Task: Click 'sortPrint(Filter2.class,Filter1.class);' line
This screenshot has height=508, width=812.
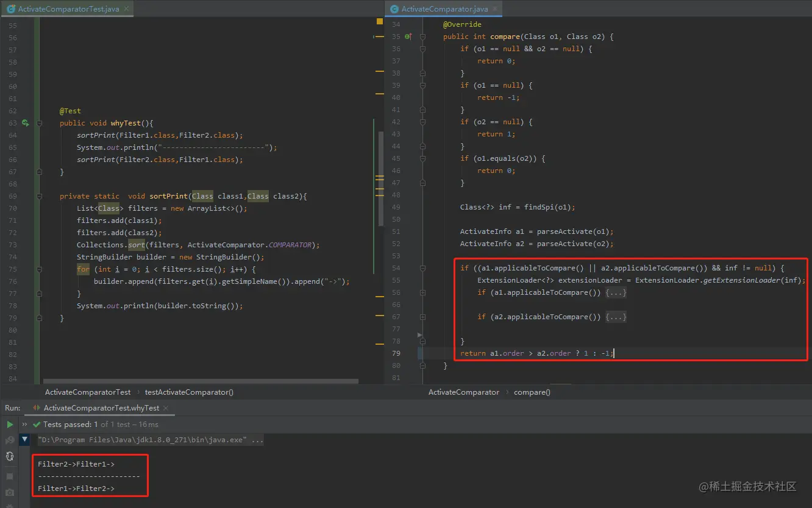Action: 160,160
